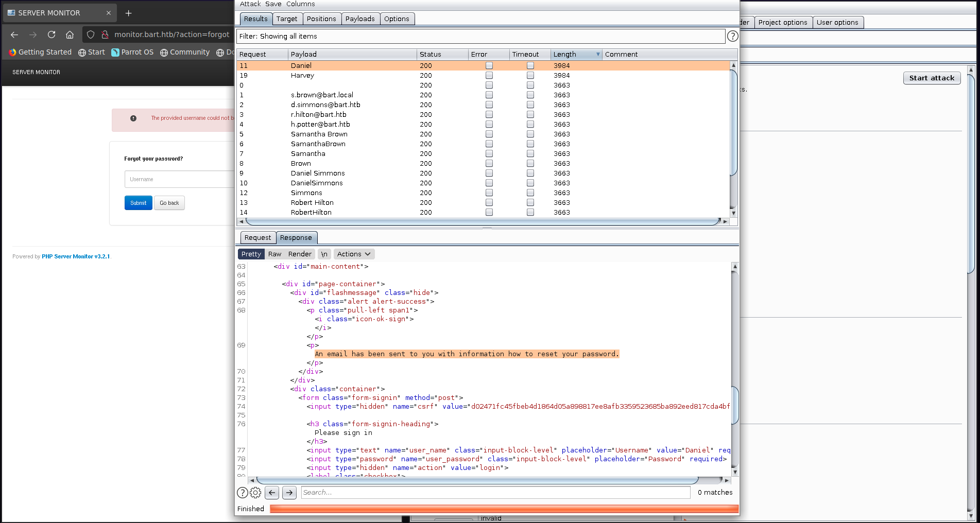Click the Start attack button
The image size is (980, 523).
[932, 78]
